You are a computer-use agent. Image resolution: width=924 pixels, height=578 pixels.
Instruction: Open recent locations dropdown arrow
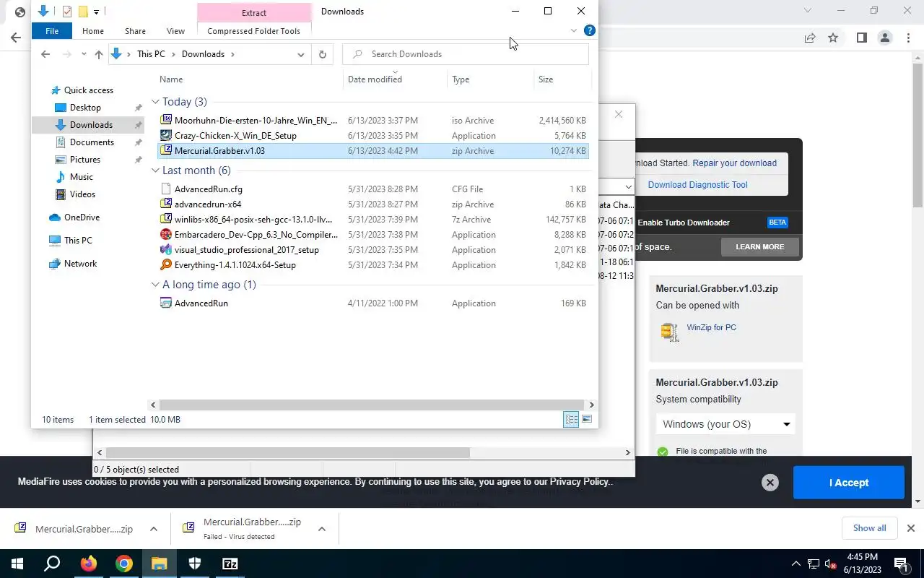84,54
